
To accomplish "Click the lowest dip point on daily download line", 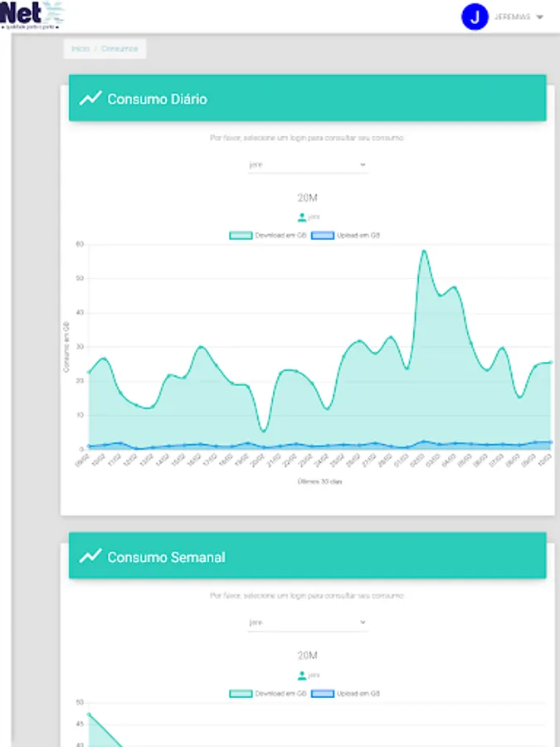I will [265, 431].
